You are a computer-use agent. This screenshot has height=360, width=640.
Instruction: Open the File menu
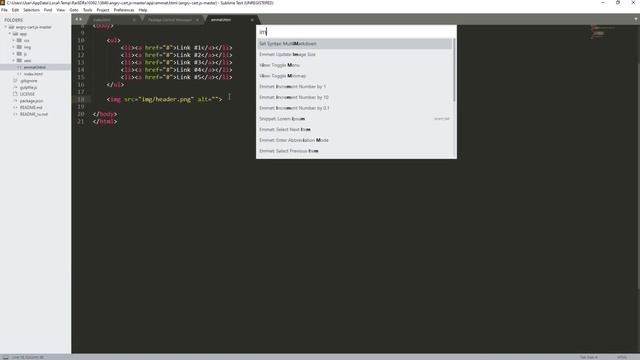(4, 10)
